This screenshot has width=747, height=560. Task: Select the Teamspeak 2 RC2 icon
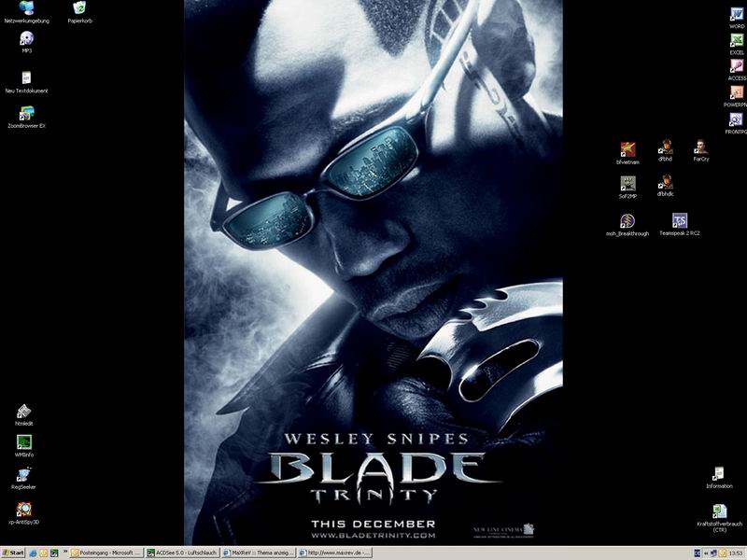[x=680, y=221]
